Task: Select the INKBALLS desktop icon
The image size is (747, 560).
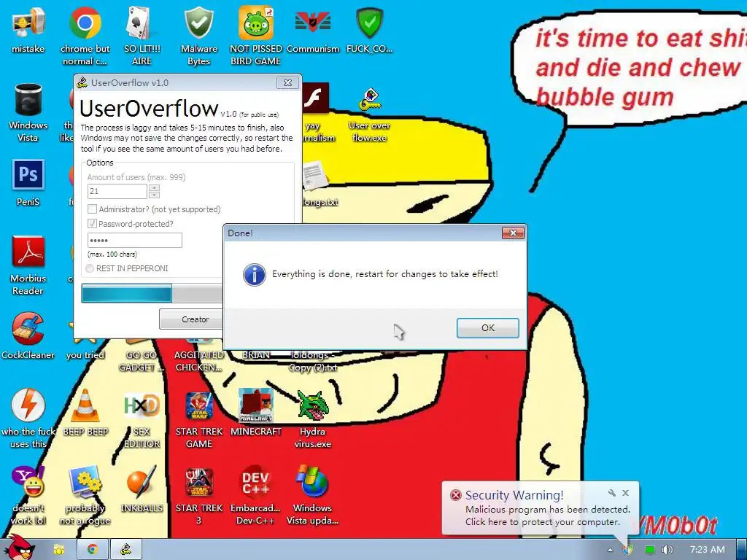Action: [x=142, y=482]
